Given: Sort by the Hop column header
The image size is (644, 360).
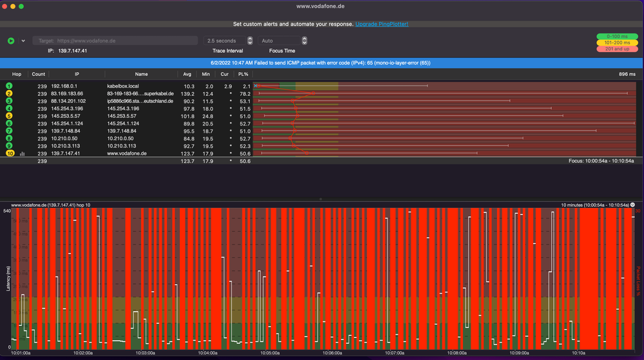Looking at the screenshot, I should (17, 74).
